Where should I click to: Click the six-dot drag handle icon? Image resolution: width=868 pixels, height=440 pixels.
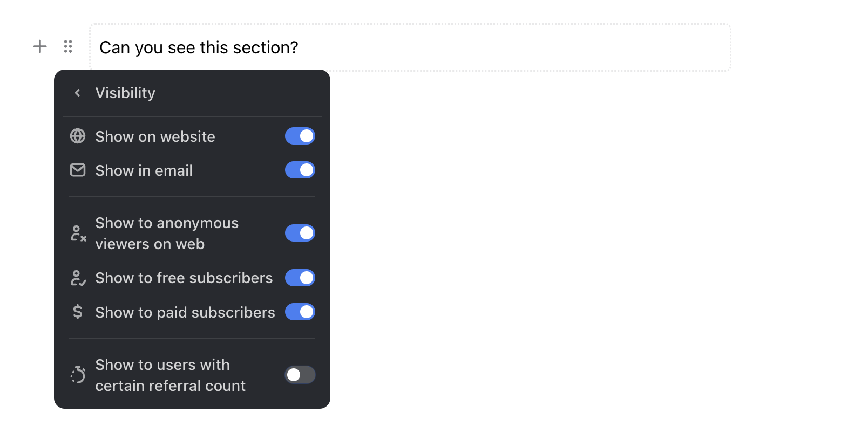tap(68, 46)
